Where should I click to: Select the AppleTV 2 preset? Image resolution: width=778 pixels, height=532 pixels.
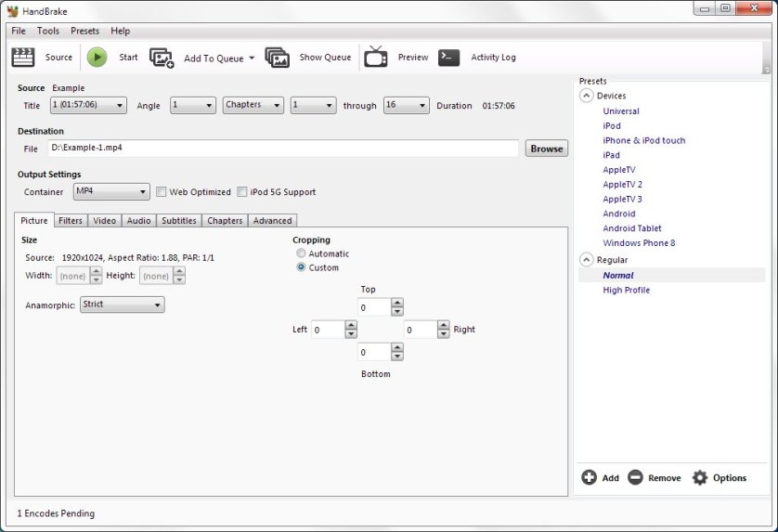click(x=622, y=184)
